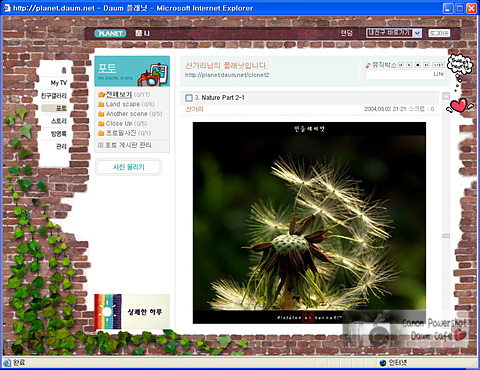This screenshot has width=480, height=370.
Task: Click the rainbow 상쾌한 하루 banner
Action: click(132, 312)
